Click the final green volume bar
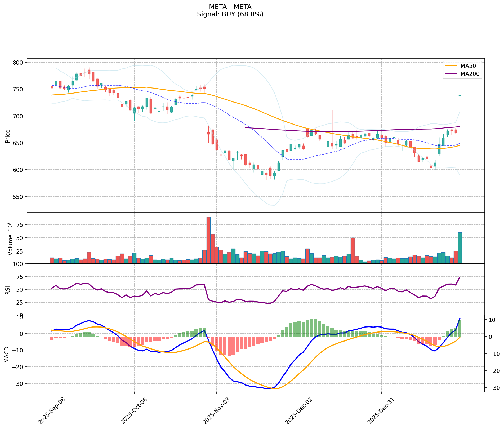The width and height of the screenshot is (504, 429). click(460, 248)
